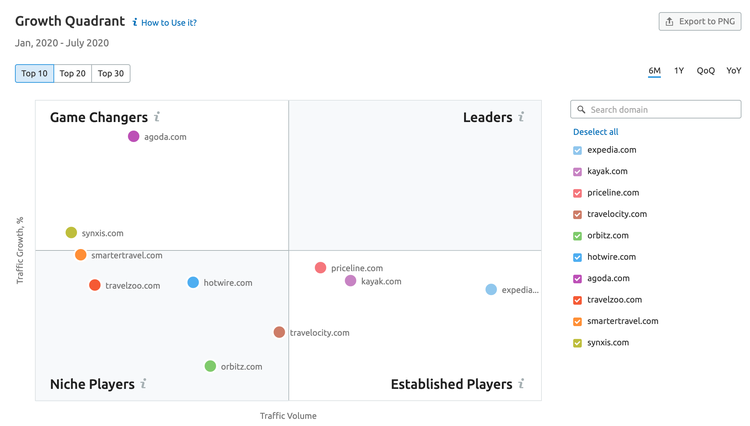Switch to the Top 20 tab

(x=73, y=73)
